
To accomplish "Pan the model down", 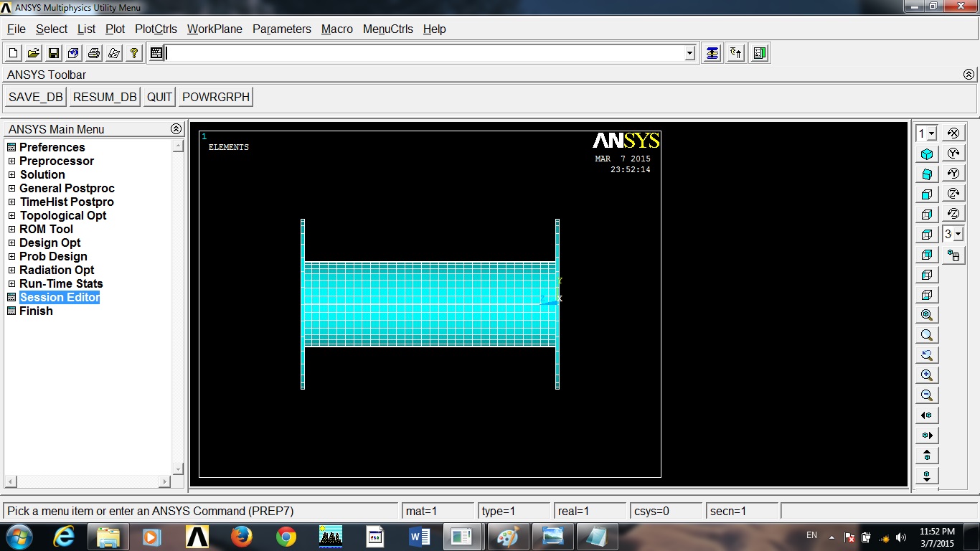I will pos(927,476).
